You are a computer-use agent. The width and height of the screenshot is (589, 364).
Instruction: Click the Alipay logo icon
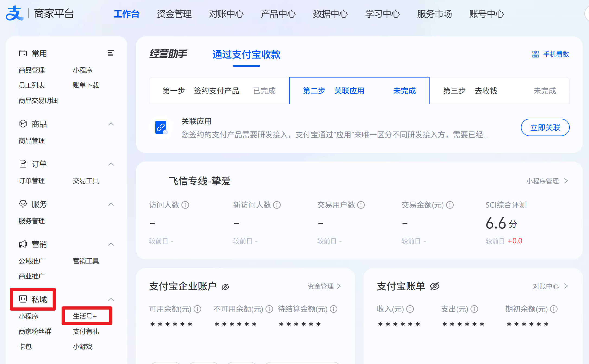point(14,13)
